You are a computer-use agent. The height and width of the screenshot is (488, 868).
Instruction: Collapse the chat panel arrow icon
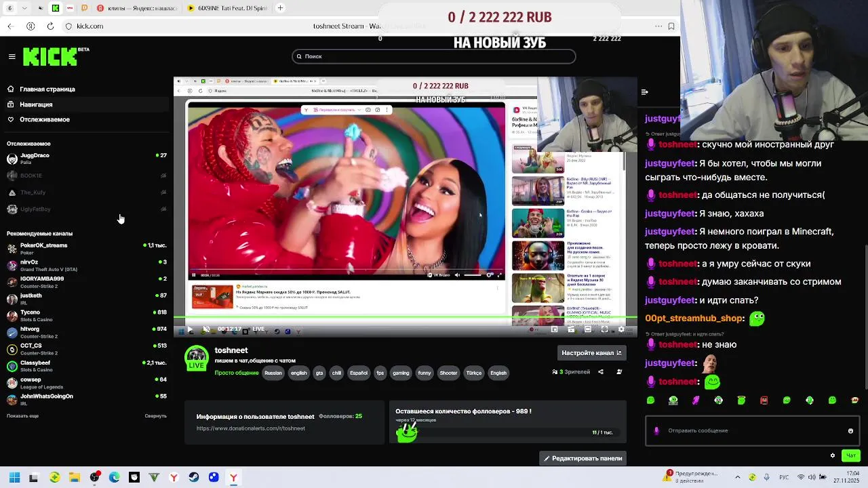tap(644, 92)
